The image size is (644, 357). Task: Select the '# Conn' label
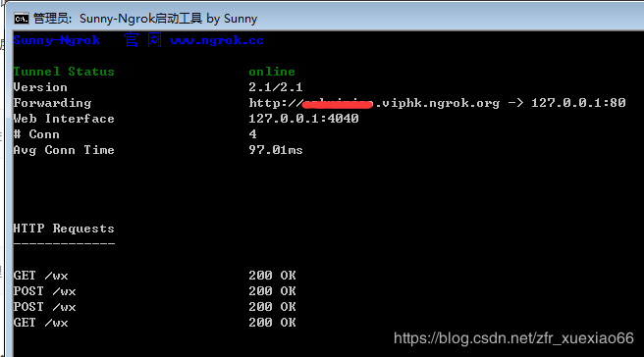36,134
